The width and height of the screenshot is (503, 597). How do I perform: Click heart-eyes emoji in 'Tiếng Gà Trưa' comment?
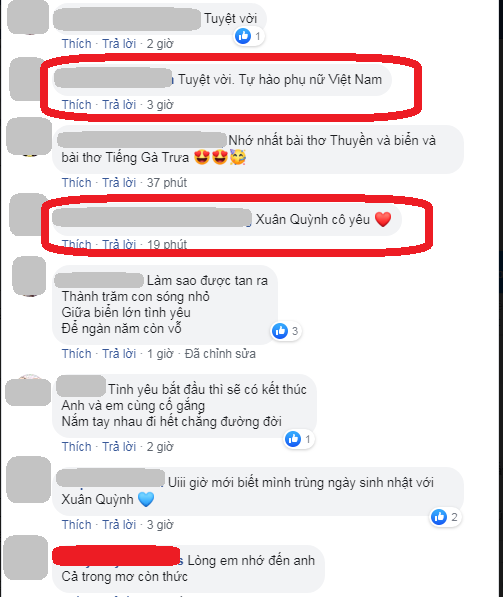coord(202,157)
